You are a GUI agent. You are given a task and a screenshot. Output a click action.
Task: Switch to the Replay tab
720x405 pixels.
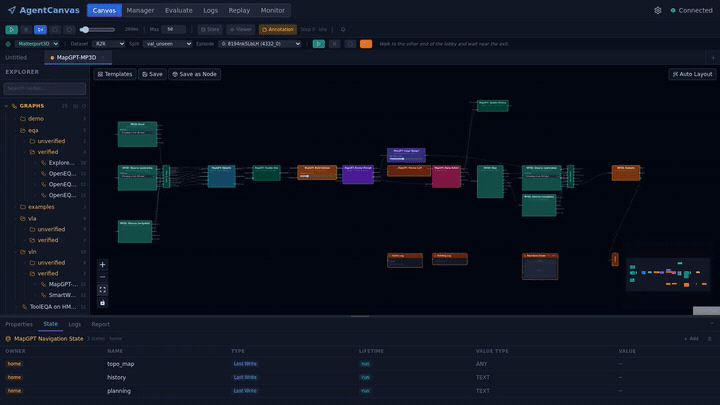(x=239, y=10)
